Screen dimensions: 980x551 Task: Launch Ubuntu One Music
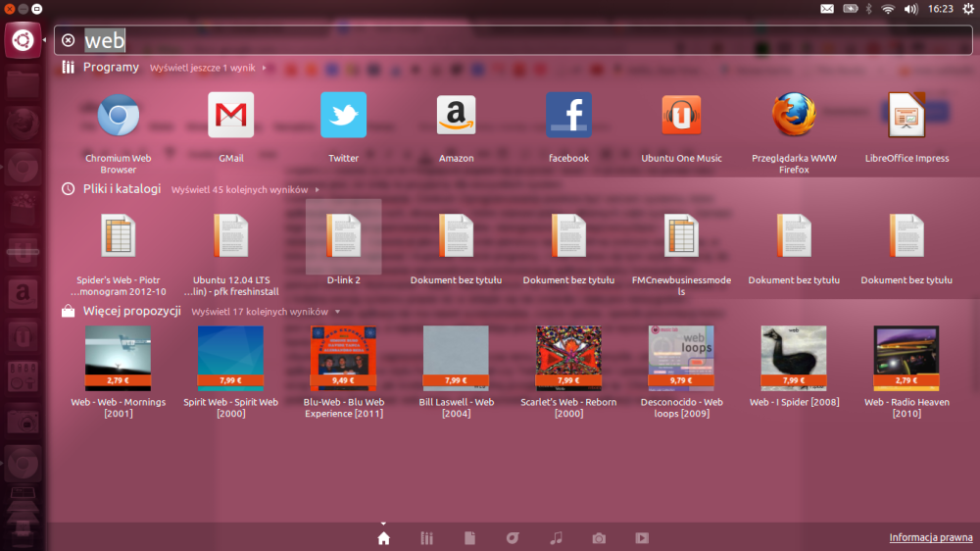(681, 115)
